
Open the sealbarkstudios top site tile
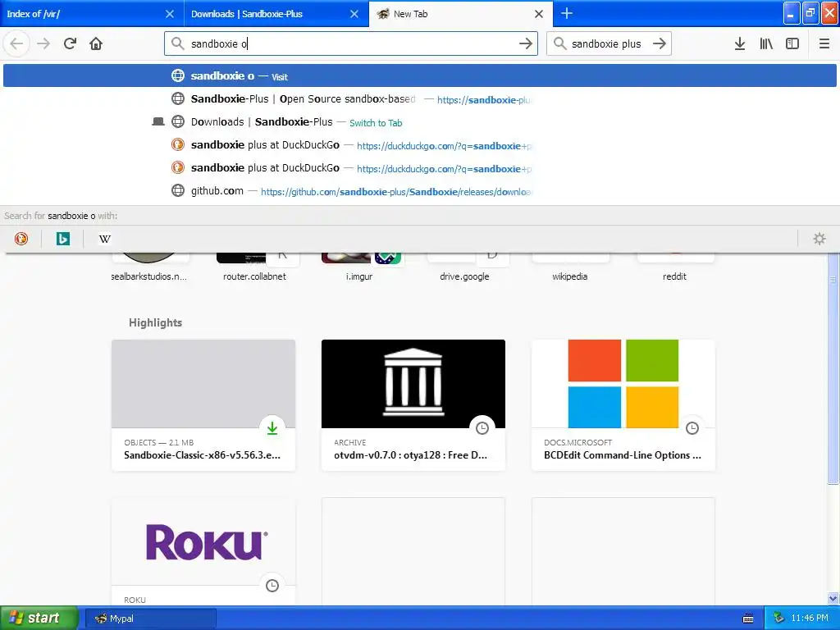(x=149, y=267)
